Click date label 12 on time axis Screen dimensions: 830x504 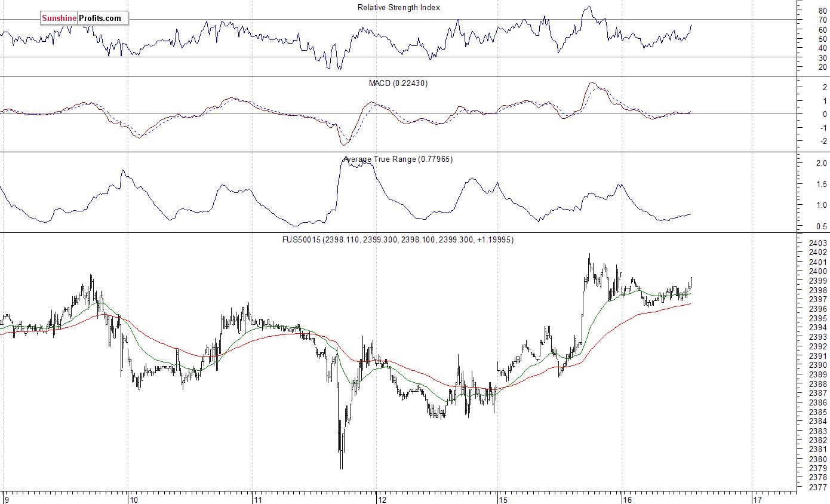coord(383,499)
